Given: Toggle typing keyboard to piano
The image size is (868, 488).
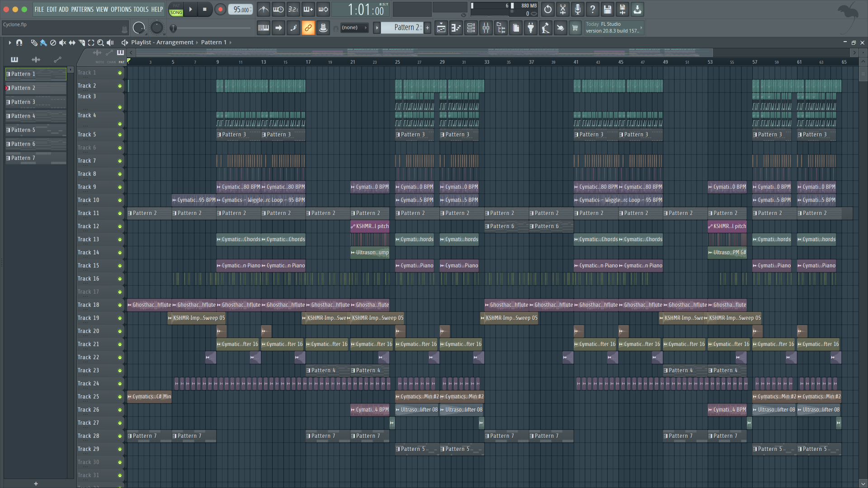Looking at the screenshot, I should coord(264,28).
